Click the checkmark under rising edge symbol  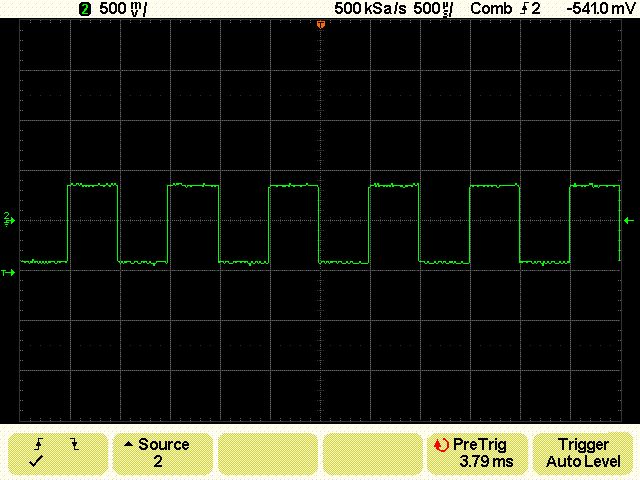click(x=36, y=462)
